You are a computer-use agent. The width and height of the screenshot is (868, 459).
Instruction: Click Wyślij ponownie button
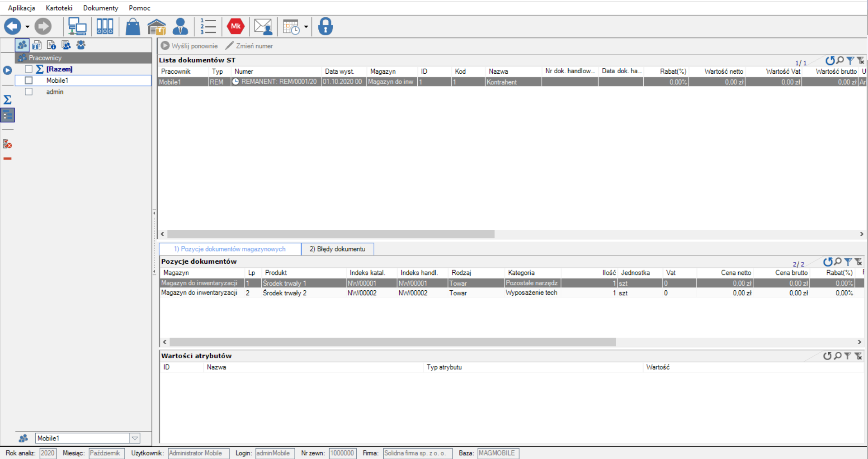coord(189,46)
